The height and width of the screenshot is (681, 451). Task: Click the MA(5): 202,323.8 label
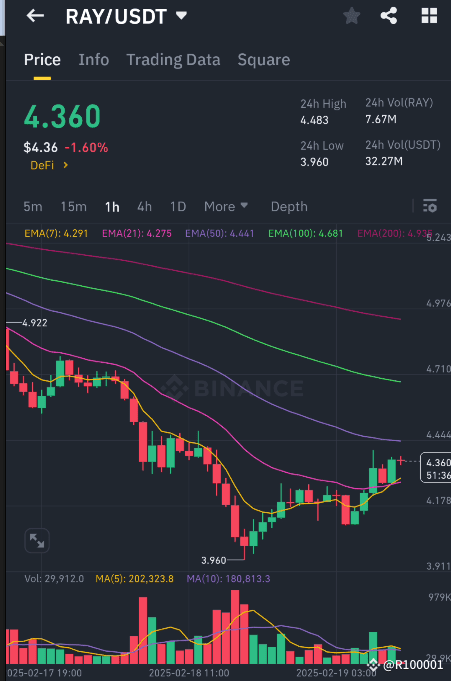click(134, 579)
